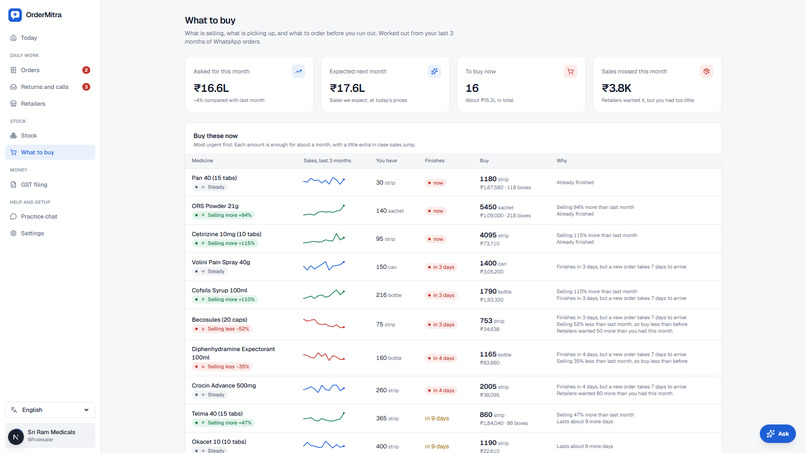
Task: Click the What to buy cart icon
Action: pos(13,152)
